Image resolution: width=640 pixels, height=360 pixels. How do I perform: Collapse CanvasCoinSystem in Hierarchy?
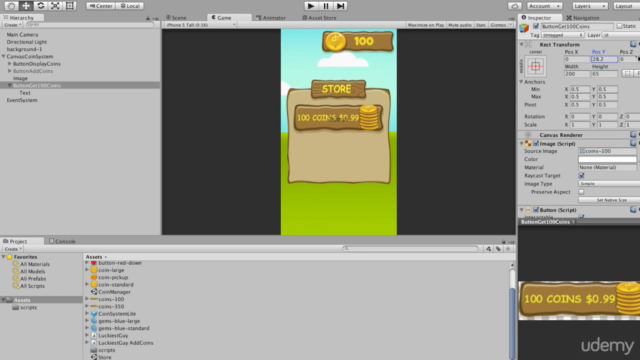click(x=4, y=57)
